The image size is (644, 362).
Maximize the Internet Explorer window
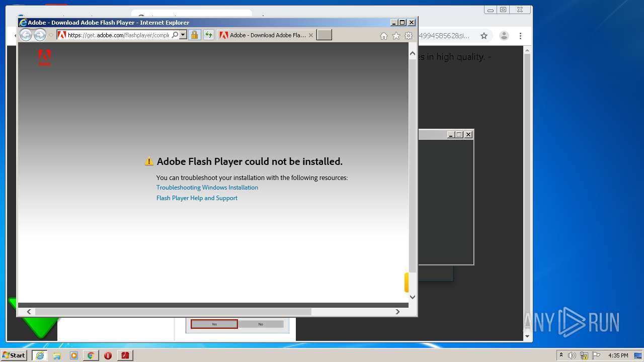[x=402, y=23]
